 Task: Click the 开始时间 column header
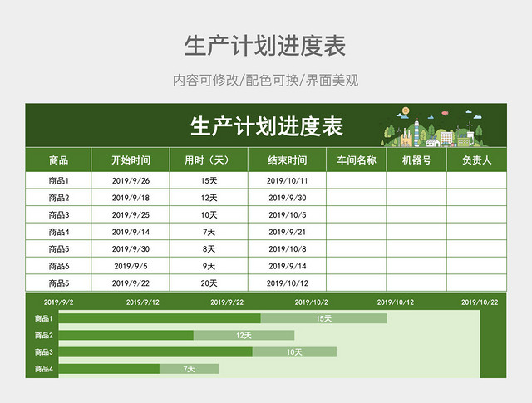tap(131, 160)
